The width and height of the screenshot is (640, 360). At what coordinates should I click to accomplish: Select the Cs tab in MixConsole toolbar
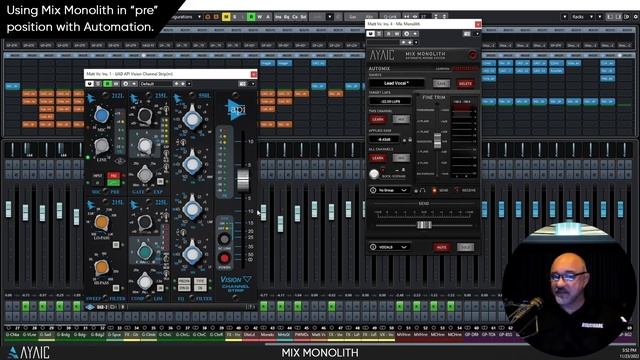[295, 17]
